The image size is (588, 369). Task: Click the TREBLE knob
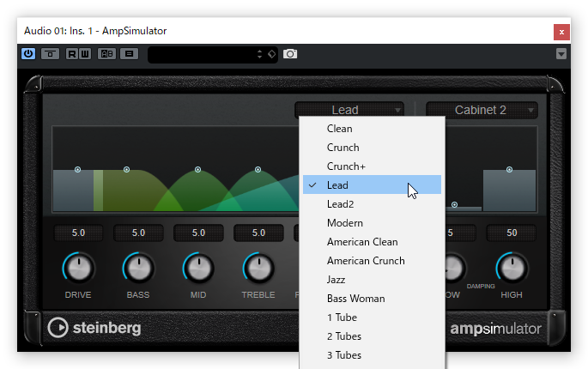pyautogui.click(x=258, y=268)
